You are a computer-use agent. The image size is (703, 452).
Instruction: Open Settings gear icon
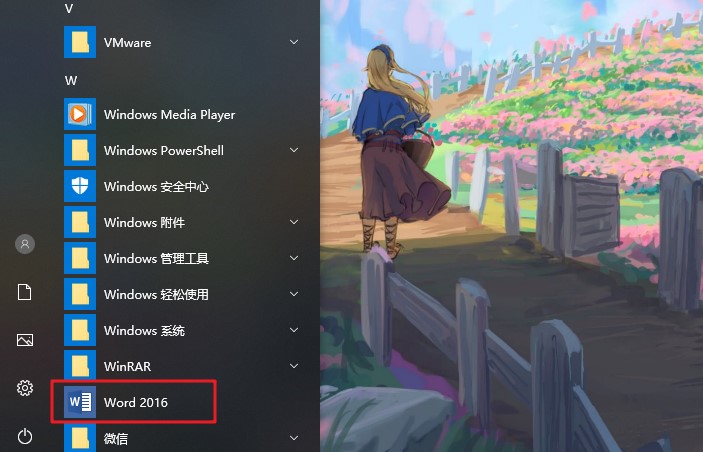point(25,388)
